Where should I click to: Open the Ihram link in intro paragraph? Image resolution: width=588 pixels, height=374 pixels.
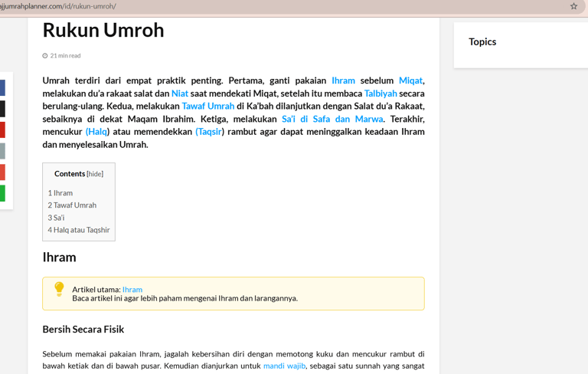click(343, 80)
